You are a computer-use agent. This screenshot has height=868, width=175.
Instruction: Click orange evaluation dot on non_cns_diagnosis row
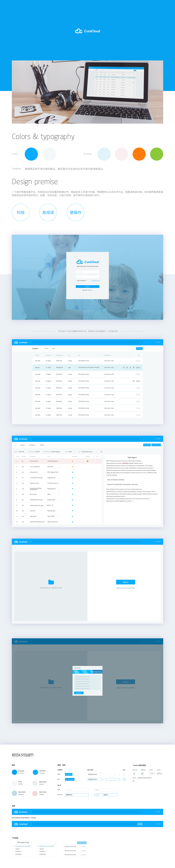click(73, 467)
